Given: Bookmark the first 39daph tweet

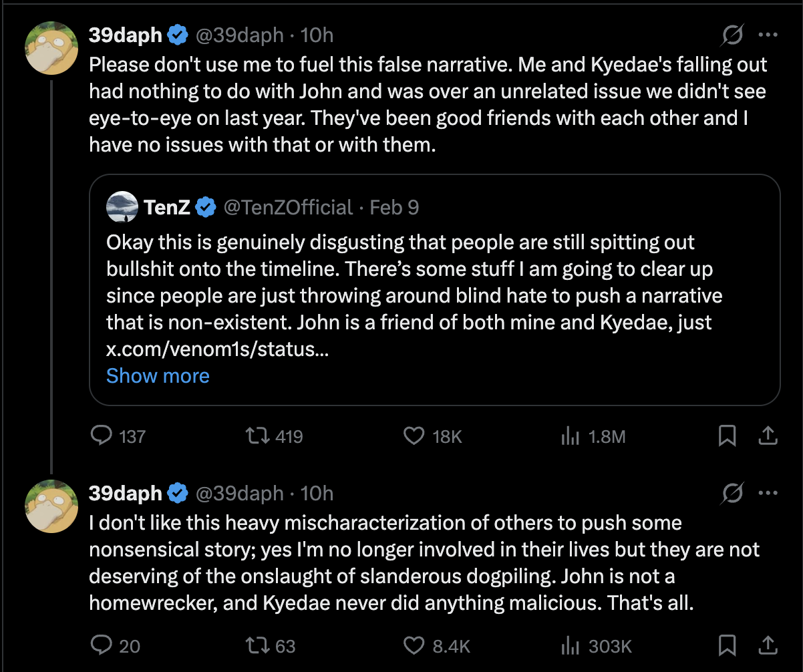Looking at the screenshot, I should tap(727, 436).
